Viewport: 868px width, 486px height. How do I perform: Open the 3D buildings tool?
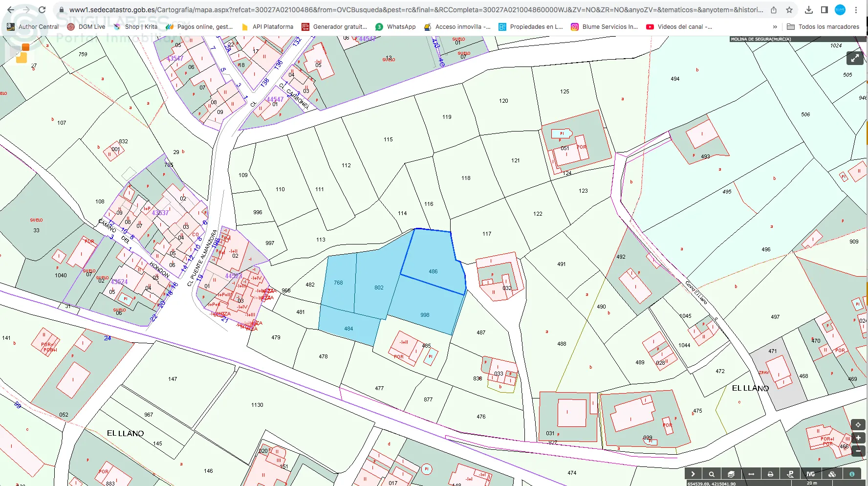pos(832,474)
